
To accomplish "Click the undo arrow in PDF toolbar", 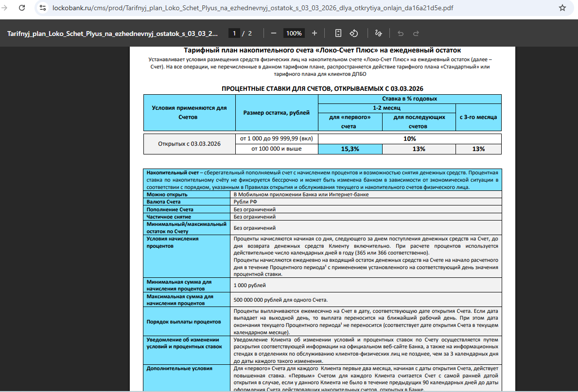I will (401, 33).
